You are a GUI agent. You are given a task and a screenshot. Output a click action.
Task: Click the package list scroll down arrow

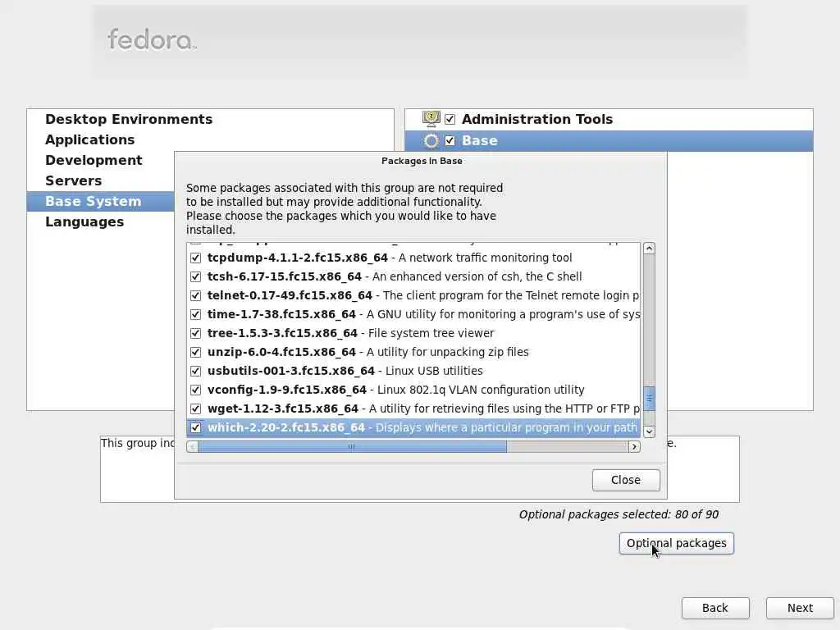point(650,431)
